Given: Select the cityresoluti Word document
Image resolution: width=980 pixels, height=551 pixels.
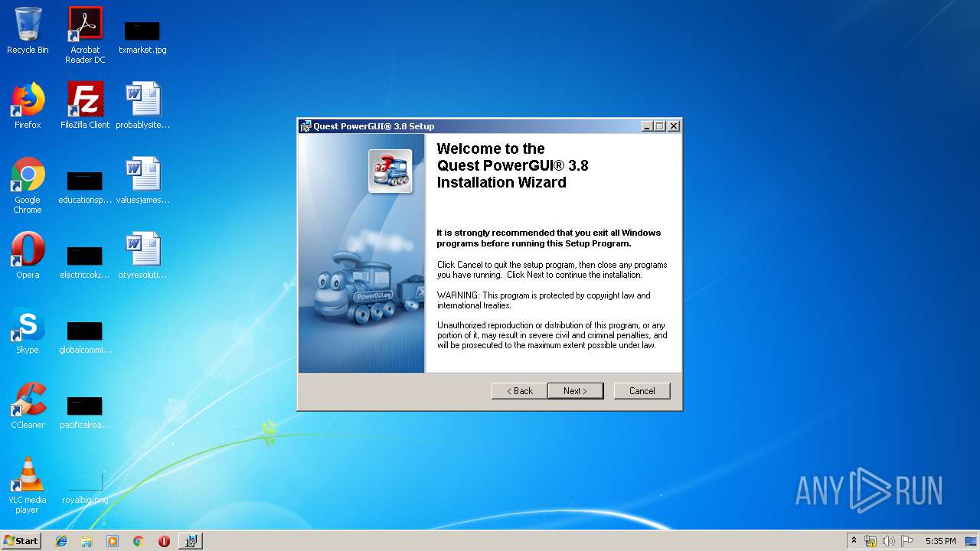Looking at the screenshot, I should click(142, 256).
